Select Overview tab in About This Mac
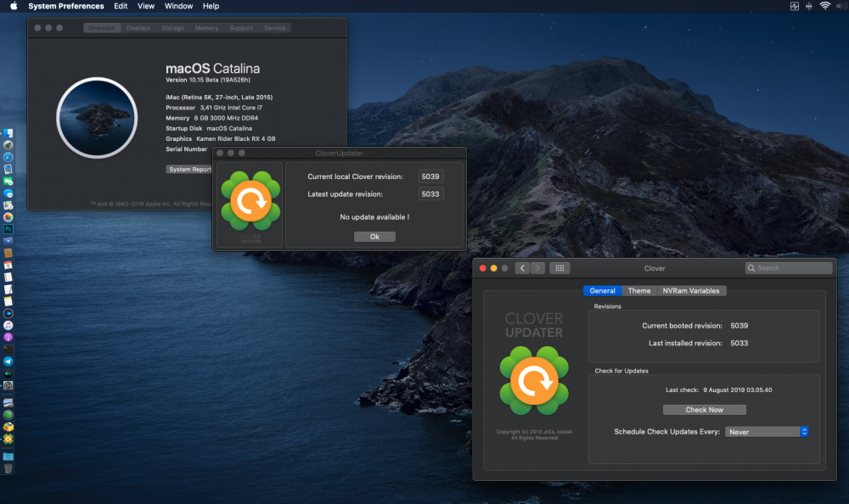Viewport: 849px width, 504px height. [102, 28]
